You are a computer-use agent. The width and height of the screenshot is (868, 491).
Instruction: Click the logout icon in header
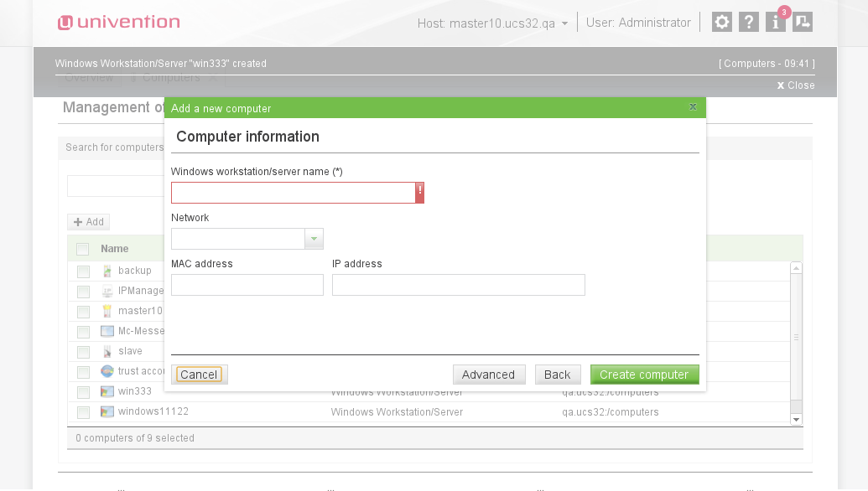[x=803, y=23]
